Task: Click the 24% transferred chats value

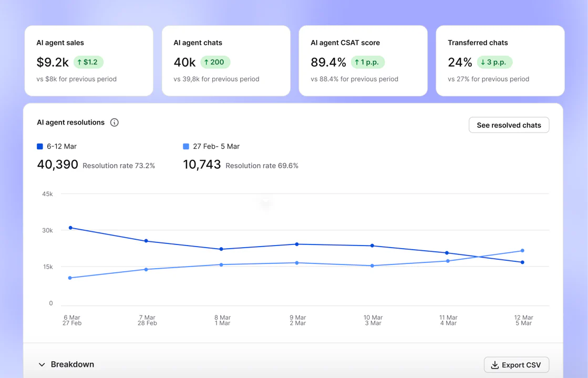Action: pos(460,63)
